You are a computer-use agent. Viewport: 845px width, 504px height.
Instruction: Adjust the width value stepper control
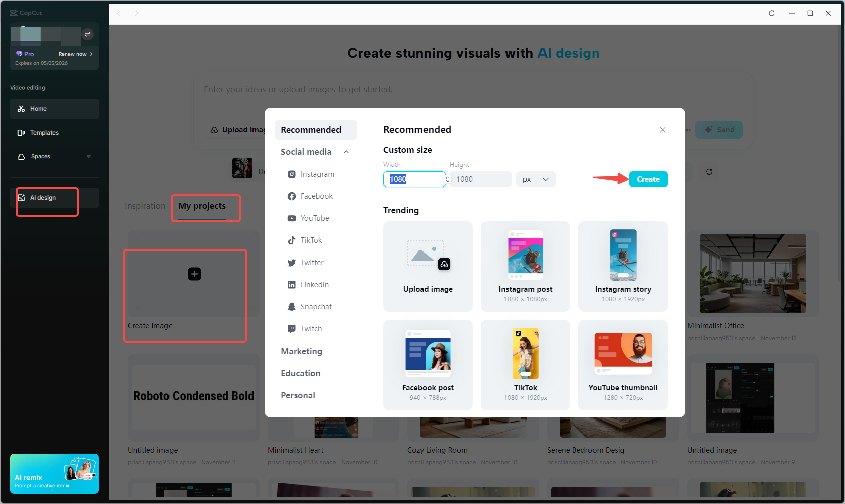[x=447, y=179]
